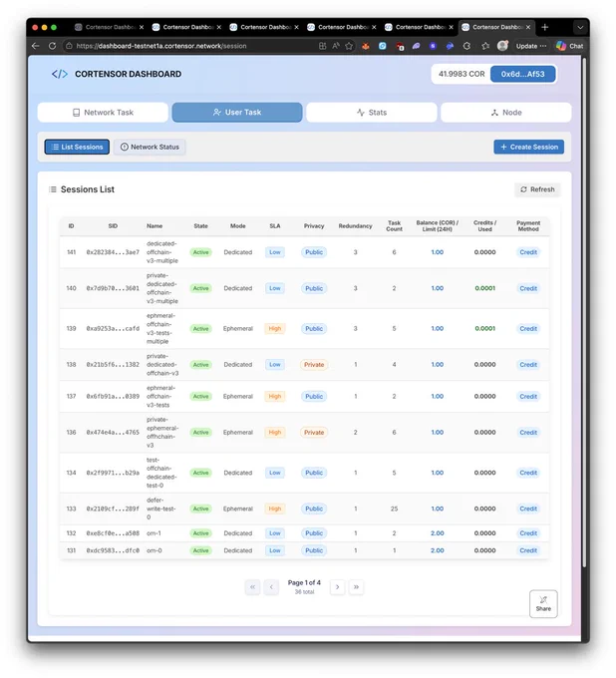This screenshot has height=678, width=616.
Task: Click the Cortensor code-bracket logo
Action: pyautogui.click(x=60, y=74)
